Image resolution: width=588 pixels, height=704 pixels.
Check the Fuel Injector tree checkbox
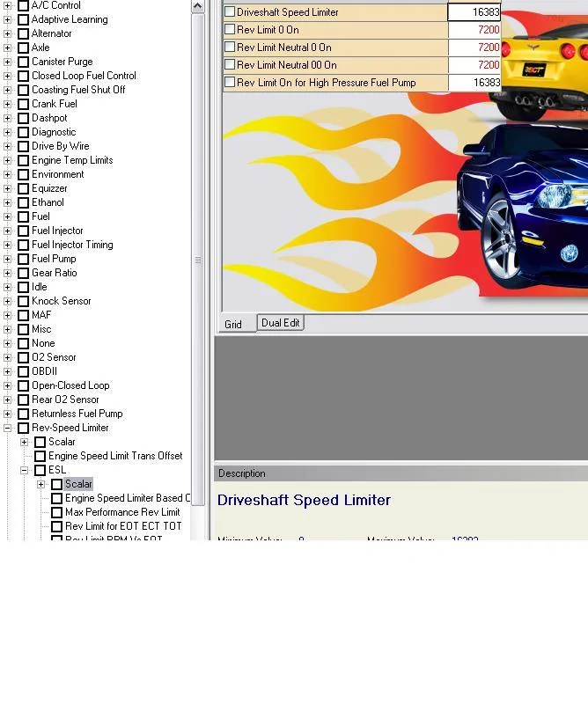click(24, 231)
